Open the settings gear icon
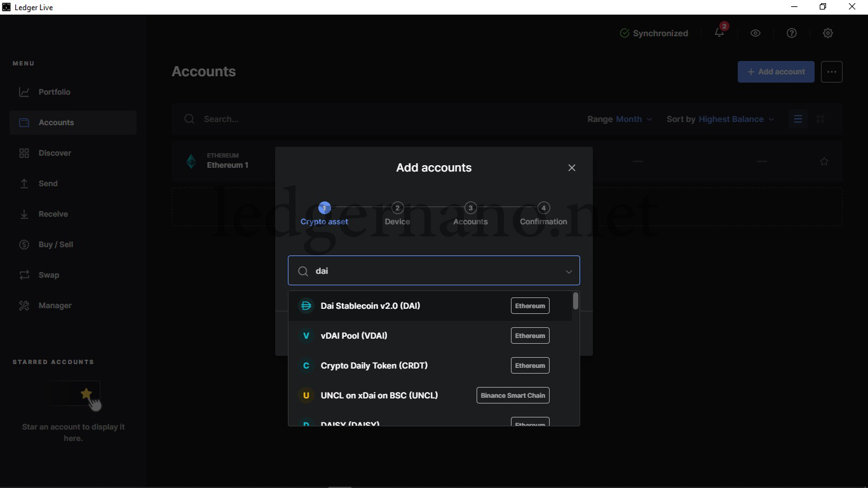 point(828,33)
